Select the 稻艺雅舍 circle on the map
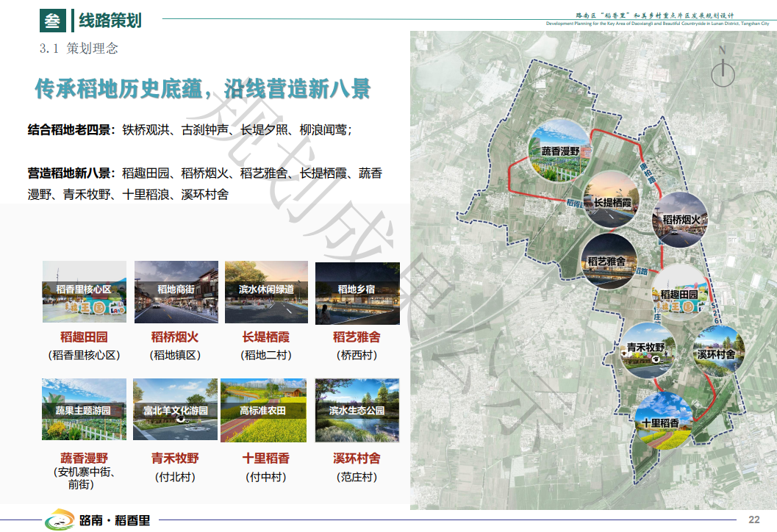This screenshot has width=777, height=532. (x=607, y=260)
